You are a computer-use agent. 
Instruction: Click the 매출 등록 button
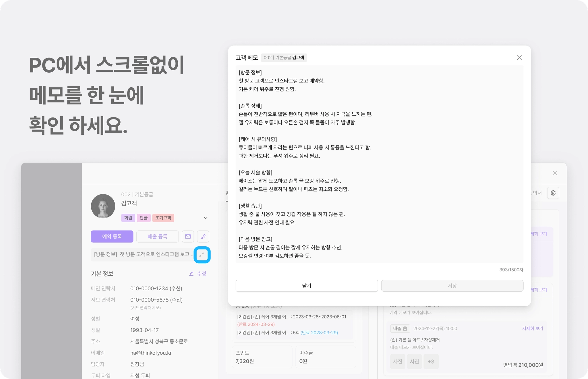point(157,236)
